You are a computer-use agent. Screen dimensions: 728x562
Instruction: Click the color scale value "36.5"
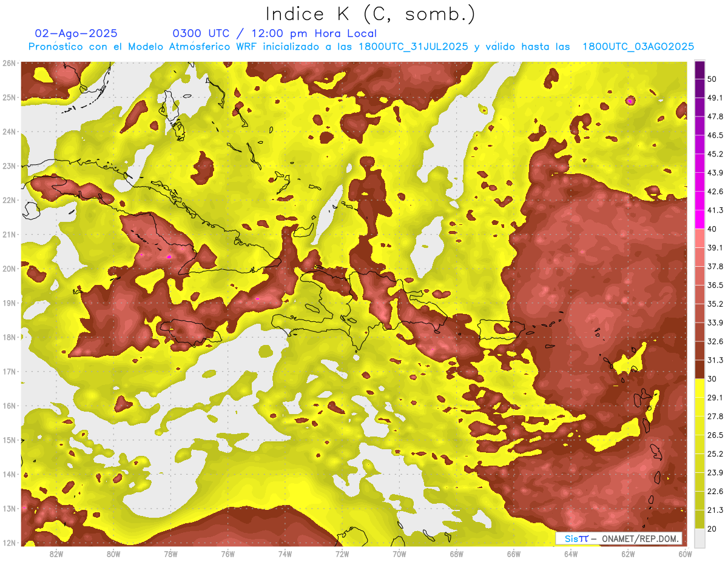point(715,285)
